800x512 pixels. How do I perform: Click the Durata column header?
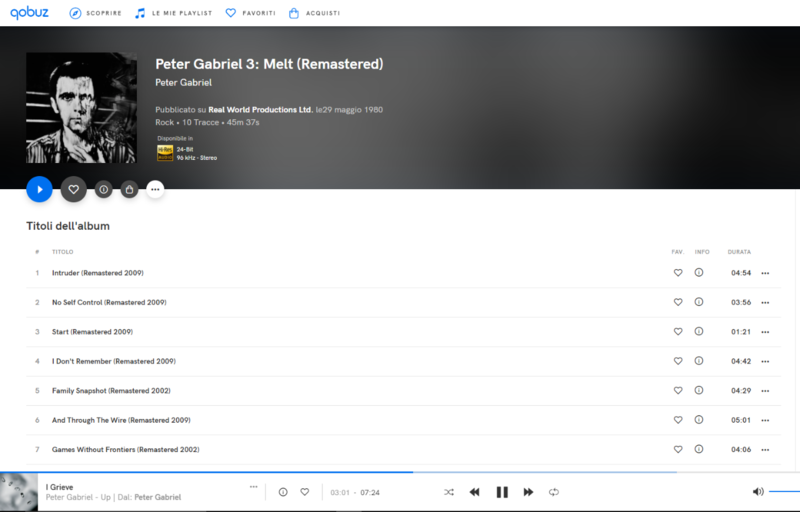pos(739,252)
